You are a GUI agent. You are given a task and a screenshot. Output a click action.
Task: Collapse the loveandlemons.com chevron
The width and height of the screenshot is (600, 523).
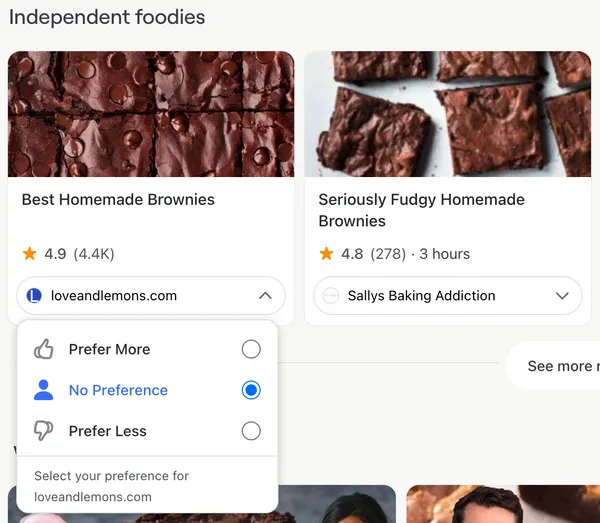(x=265, y=296)
